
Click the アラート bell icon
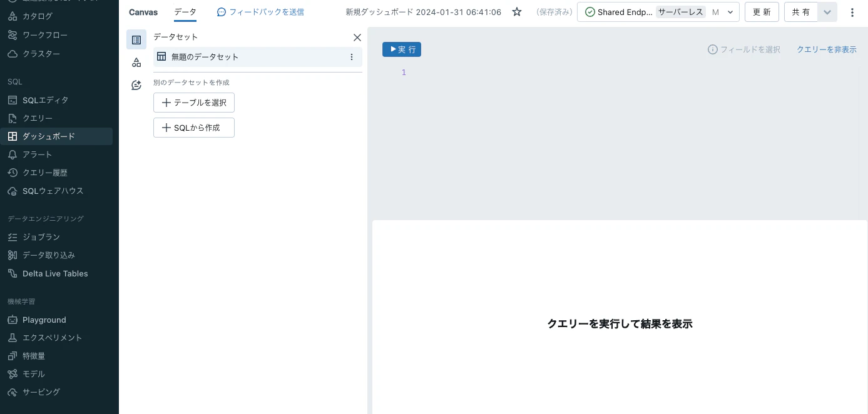point(13,154)
